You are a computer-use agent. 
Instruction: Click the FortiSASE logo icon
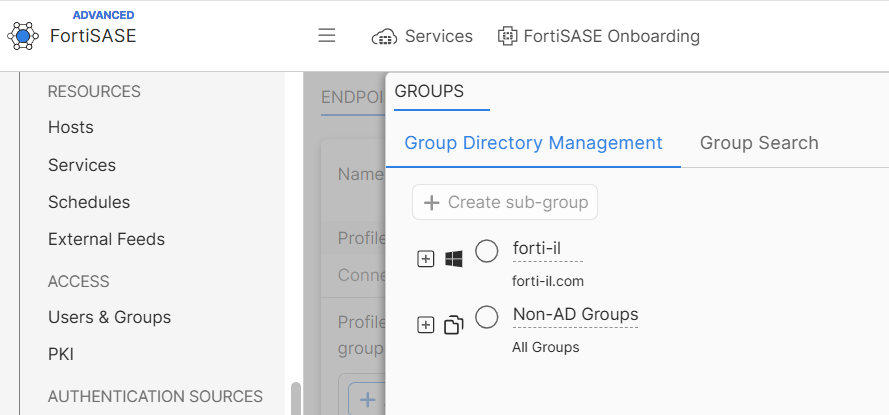click(23, 36)
